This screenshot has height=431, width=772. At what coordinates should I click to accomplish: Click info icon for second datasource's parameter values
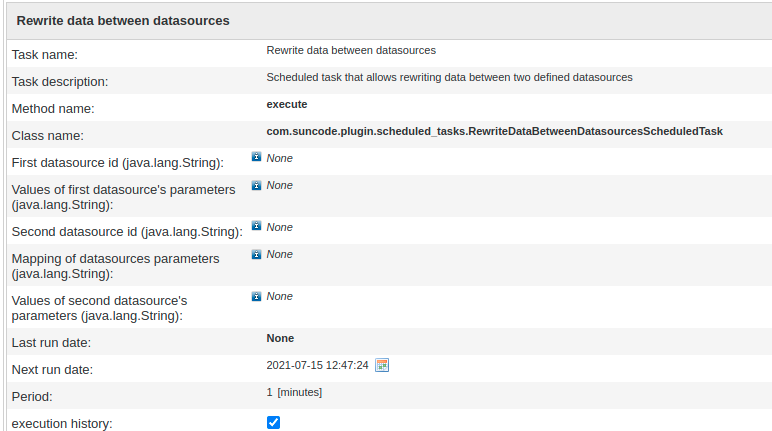[x=256, y=296]
